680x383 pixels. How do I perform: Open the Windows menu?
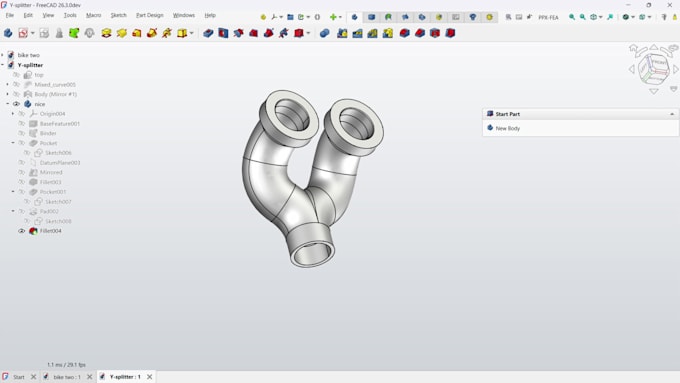[x=184, y=15]
